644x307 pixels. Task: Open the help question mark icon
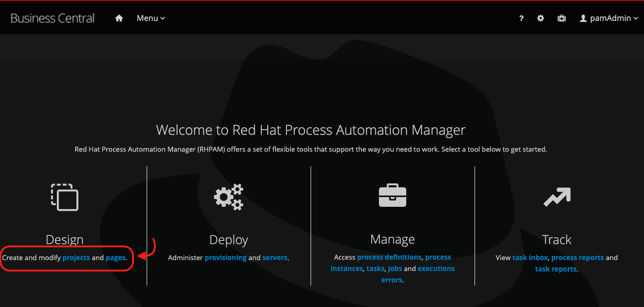click(x=521, y=18)
